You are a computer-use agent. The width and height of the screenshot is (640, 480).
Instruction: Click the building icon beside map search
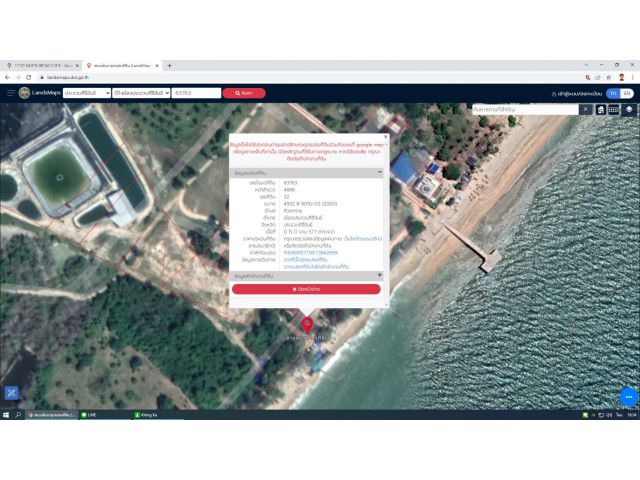[x=601, y=109]
